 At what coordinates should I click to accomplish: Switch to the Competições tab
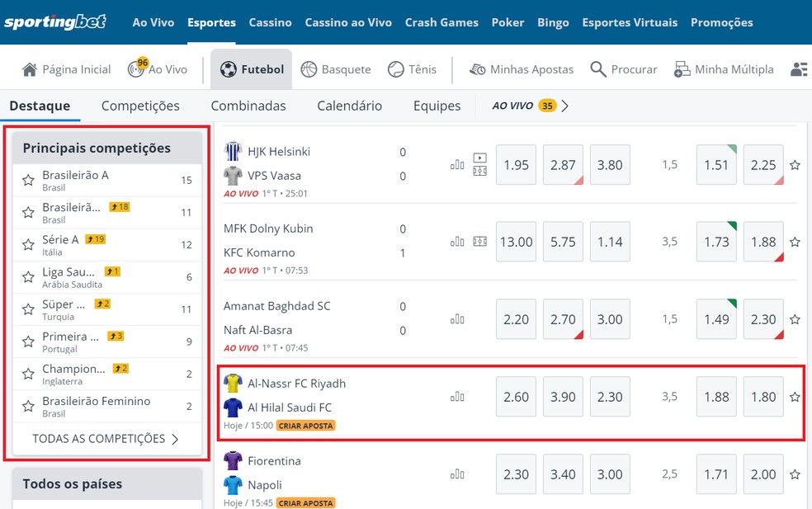click(140, 106)
